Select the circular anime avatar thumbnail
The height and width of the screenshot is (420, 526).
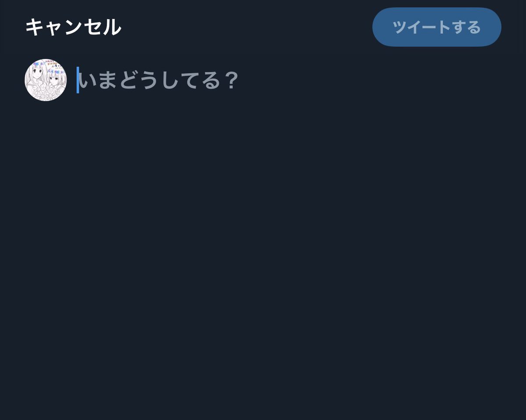tap(46, 80)
